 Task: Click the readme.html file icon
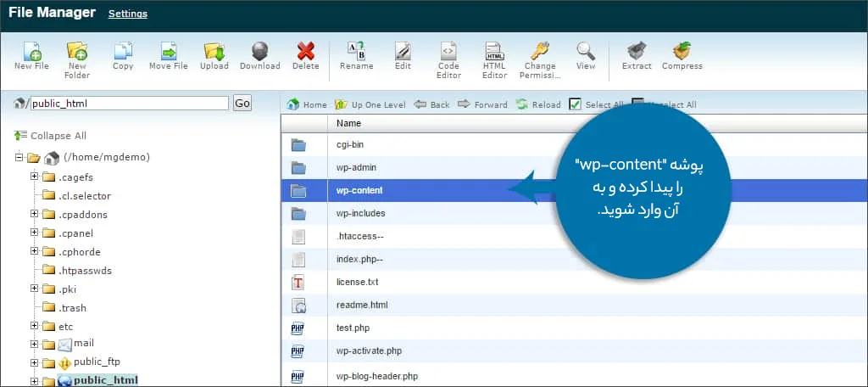pyautogui.click(x=298, y=305)
